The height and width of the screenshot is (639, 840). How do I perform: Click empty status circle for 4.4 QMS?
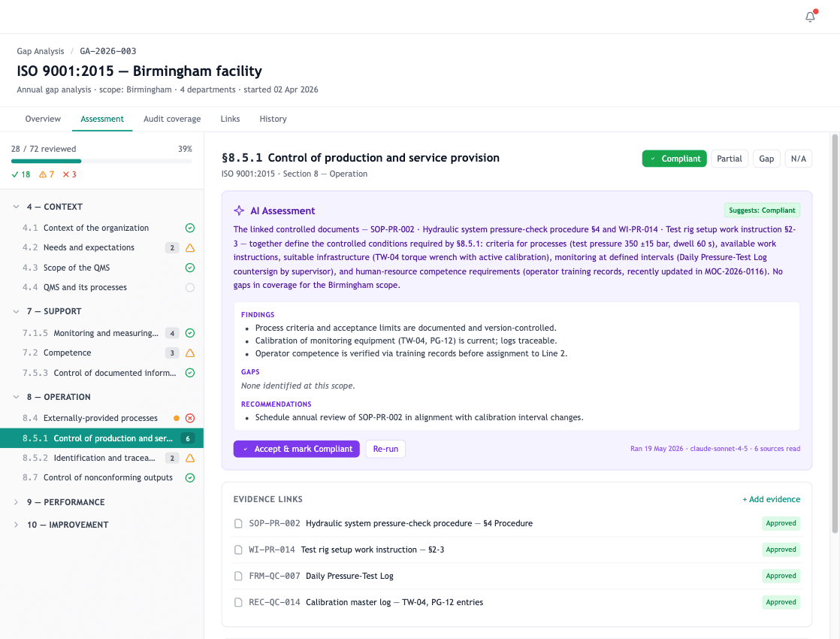(x=189, y=287)
